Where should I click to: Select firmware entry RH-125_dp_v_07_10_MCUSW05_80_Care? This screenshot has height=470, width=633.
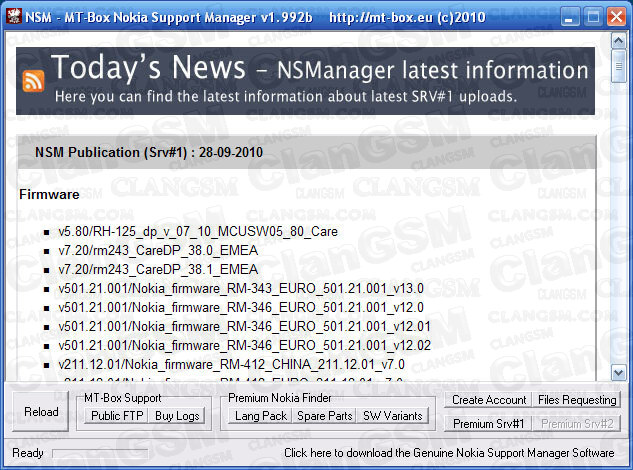pos(198,232)
